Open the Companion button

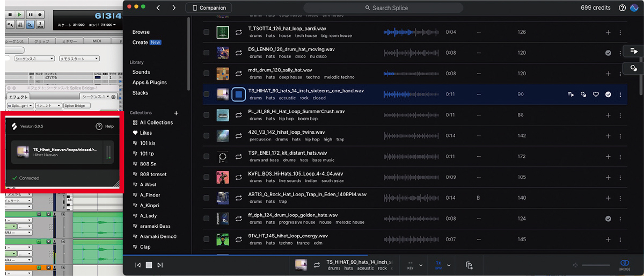[209, 8]
